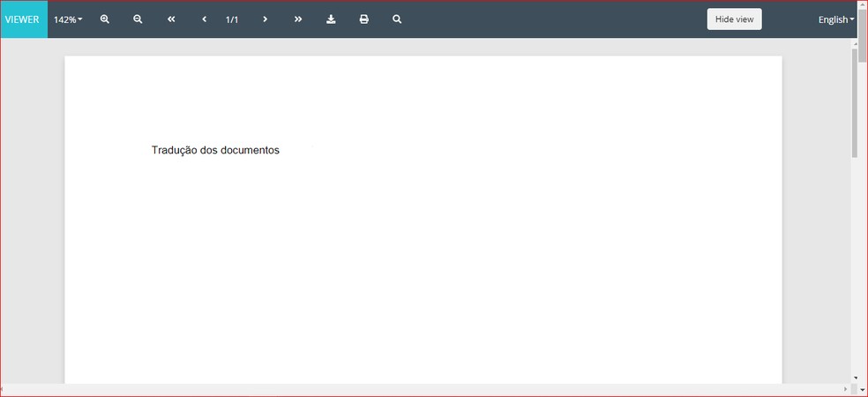Go to the first page

tap(171, 19)
